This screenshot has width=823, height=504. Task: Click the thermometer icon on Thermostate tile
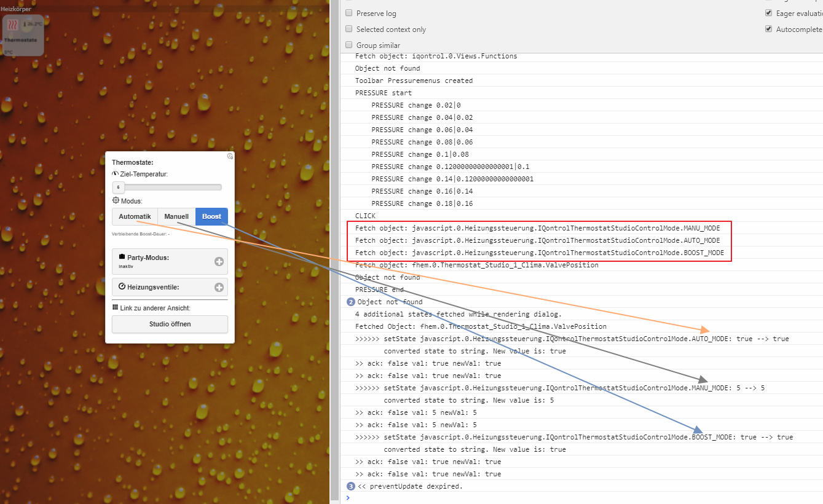coord(25,24)
